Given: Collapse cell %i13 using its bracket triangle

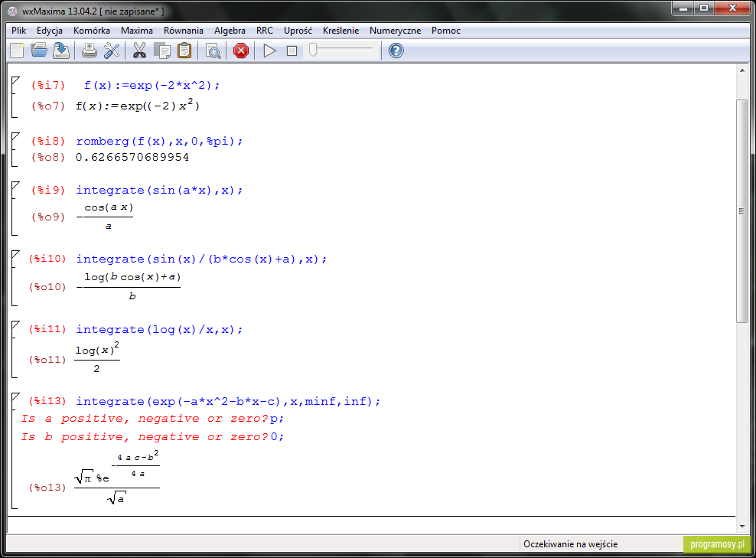Looking at the screenshot, I should (15, 397).
